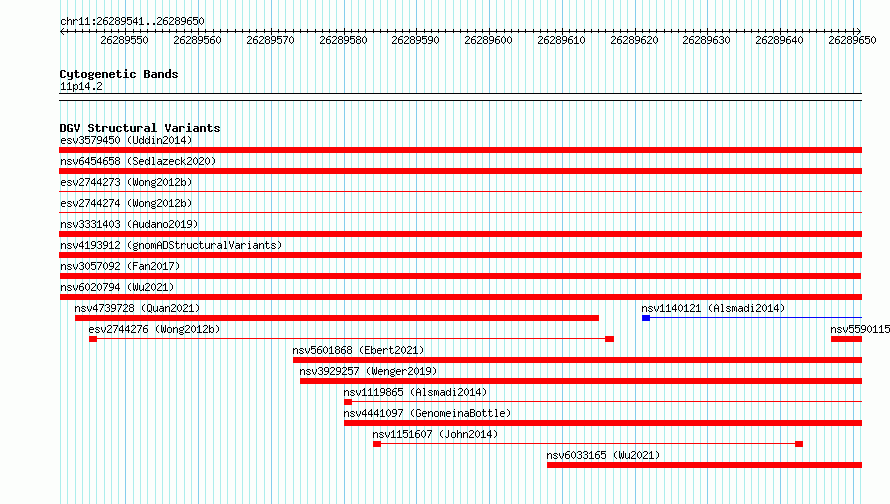Click the left red end block of nsv1151607

[x=377, y=444]
